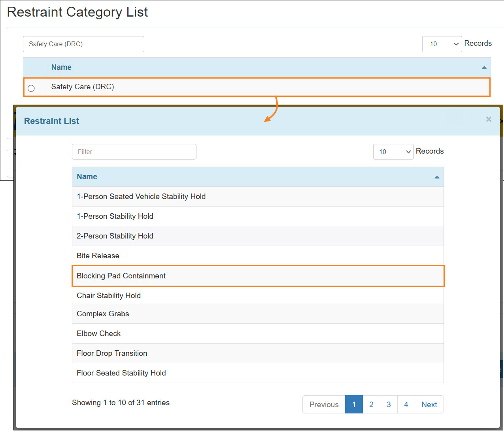Select the 2-Person Stability Hold row
The height and width of the screenshot is (432, 504).
[258, 236]
